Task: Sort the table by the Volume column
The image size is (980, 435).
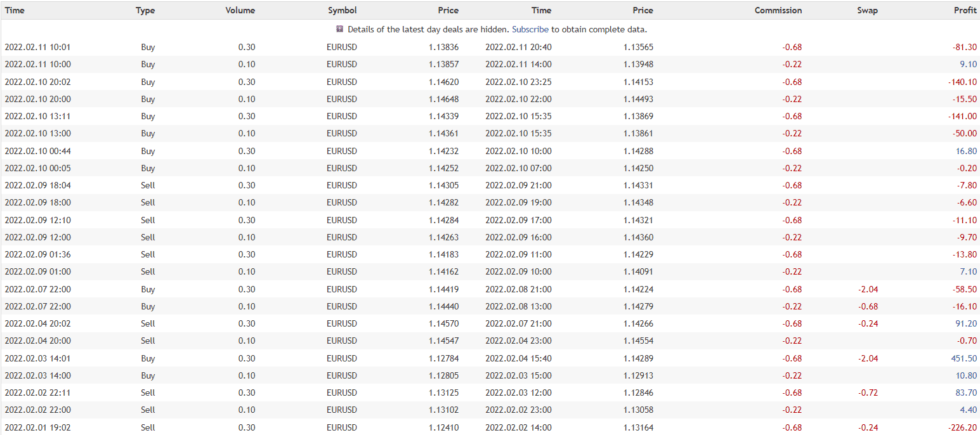Action: pyautogui.click(x=240, y=10)
